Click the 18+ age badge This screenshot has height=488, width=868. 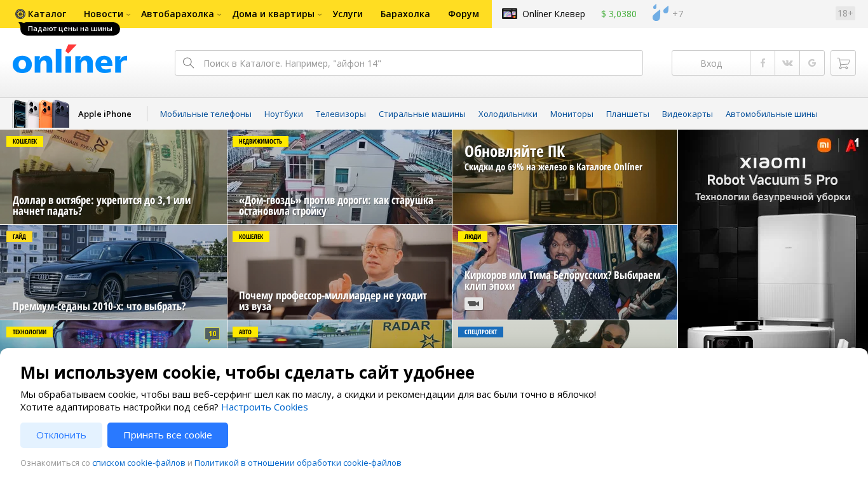click(845, 13)
